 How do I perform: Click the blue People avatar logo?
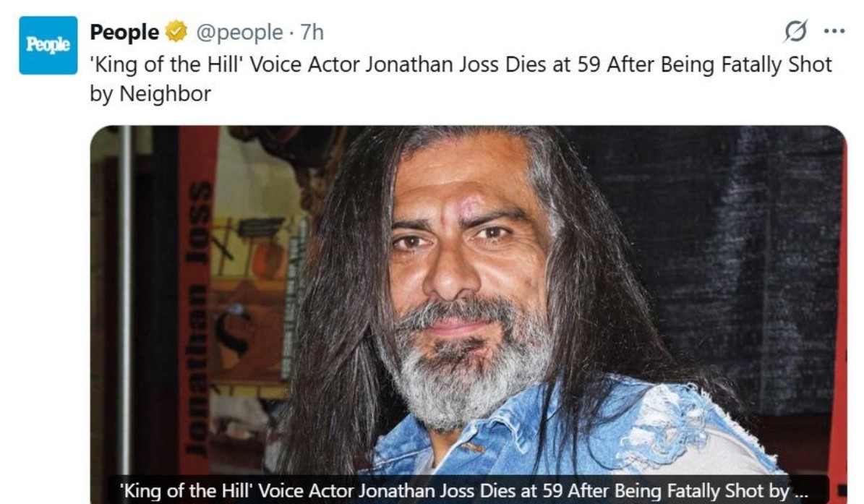pos(48,45)
